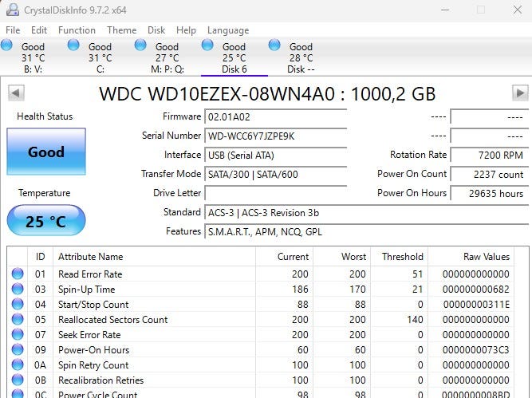Click status orb for Recalibration Retries
Viewport: 532px width, 398px height.
coord(18,380)
